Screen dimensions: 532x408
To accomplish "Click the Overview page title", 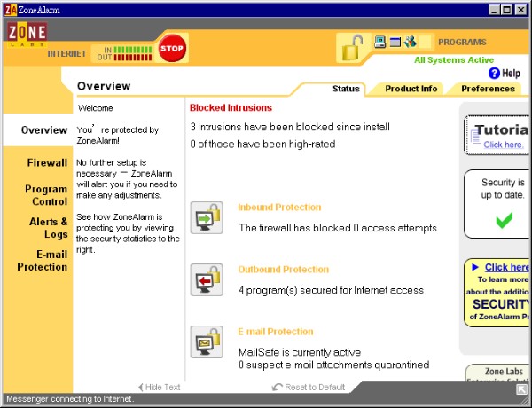I will pyautogui.click(x=104, y=86).
